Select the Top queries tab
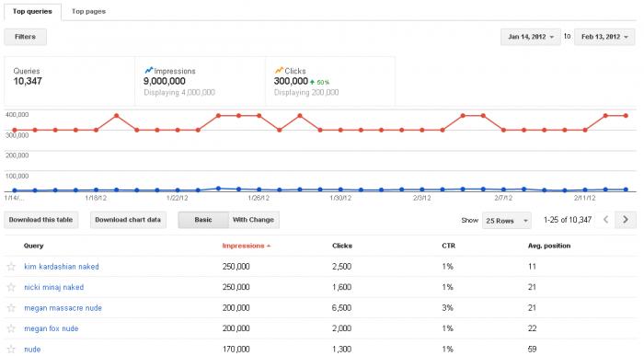Viewport: 644px width, 356px height. [32, 11]
